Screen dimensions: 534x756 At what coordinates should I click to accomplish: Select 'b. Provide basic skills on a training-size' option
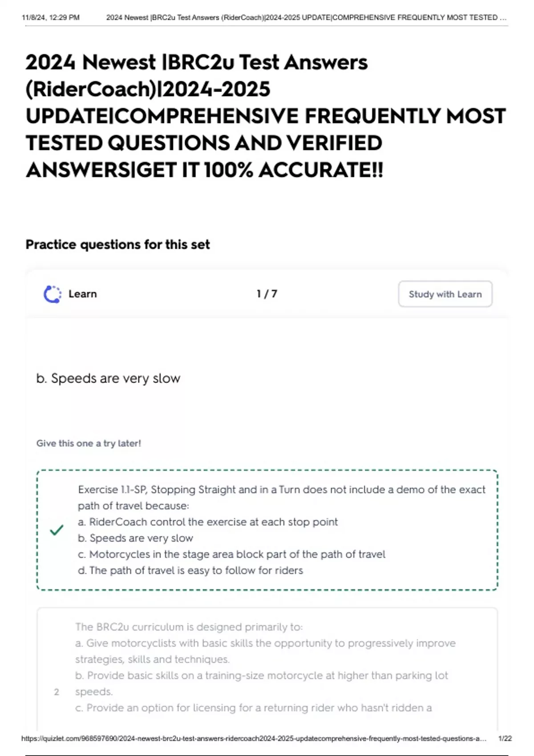(262, 676)
